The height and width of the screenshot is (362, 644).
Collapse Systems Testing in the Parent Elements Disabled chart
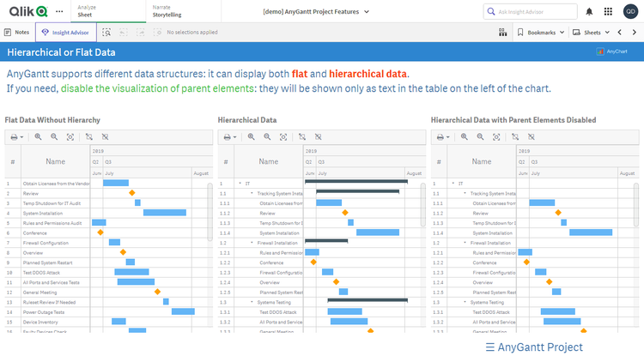point(465,302)
